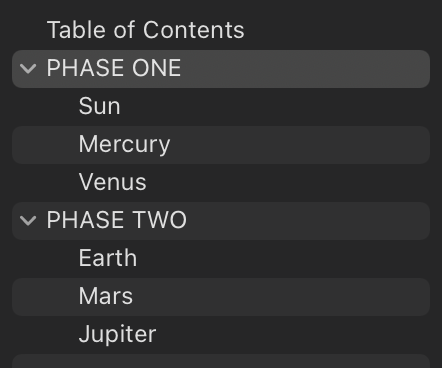
Task: Go to the Venus entry
Action: point(221,183)
